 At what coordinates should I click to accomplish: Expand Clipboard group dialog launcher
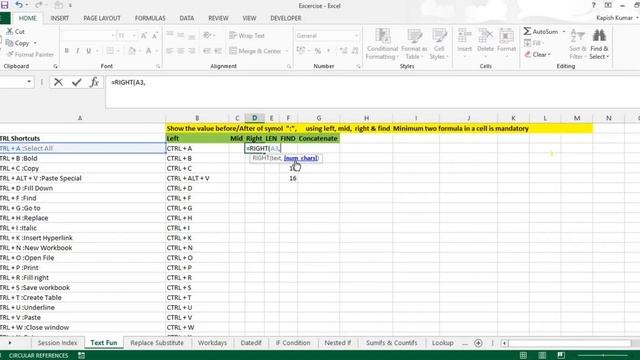click(x=55, y=66)
